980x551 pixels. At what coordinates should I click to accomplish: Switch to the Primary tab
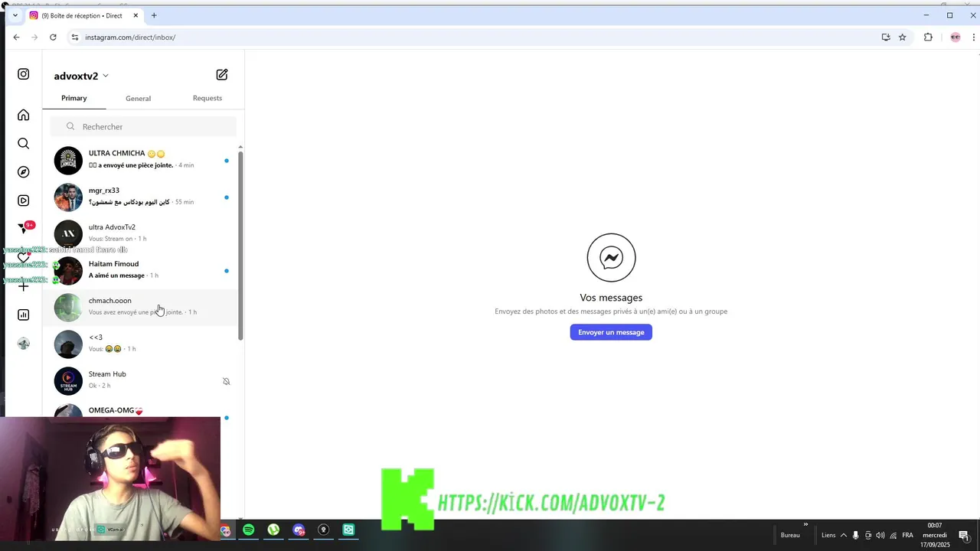click(74, 98)
